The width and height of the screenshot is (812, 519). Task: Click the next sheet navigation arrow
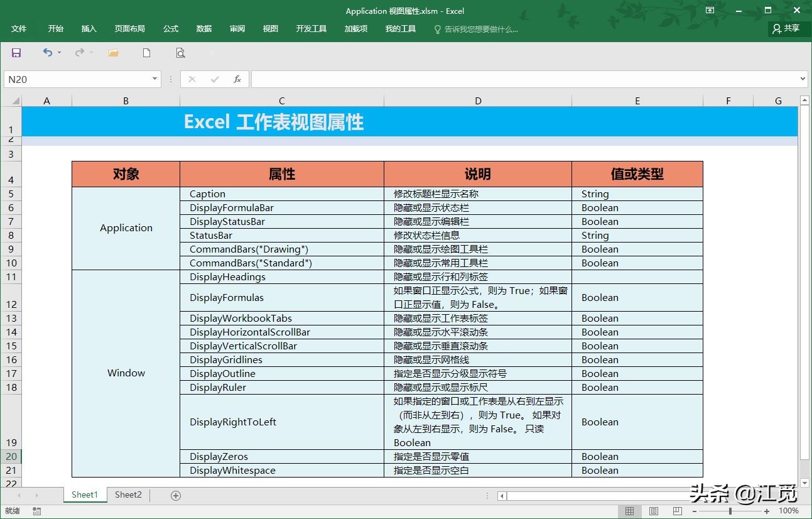click(36, 496)
